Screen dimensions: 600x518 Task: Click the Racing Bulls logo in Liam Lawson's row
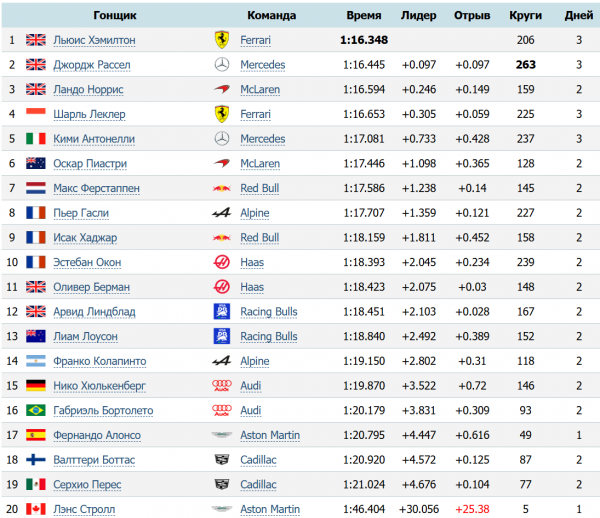pyautogui.click(x=222, y=336)
